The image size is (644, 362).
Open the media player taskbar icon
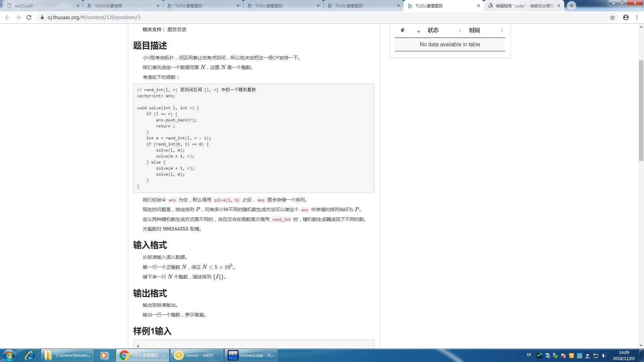coord(104,355)
